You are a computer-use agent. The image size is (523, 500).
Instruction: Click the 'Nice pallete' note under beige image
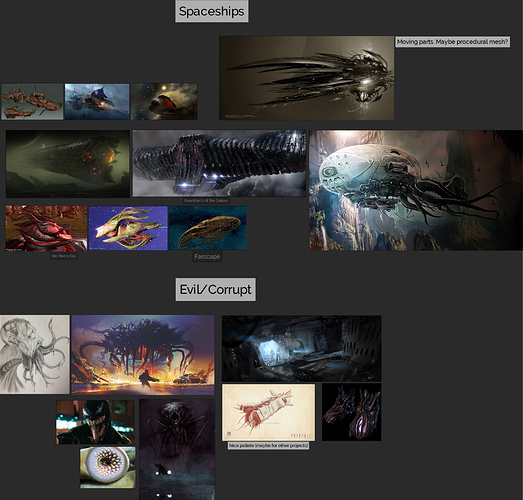(269, 446)
